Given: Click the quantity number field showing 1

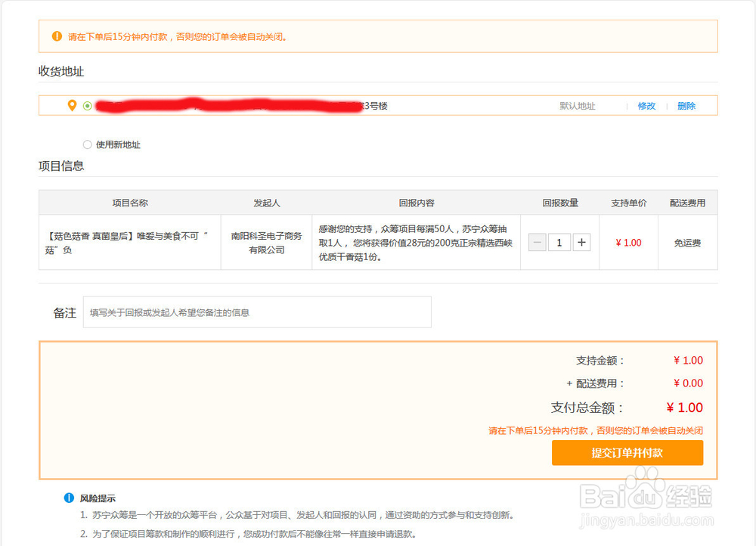Looking at the screenshot, I should tap(560, 242).
